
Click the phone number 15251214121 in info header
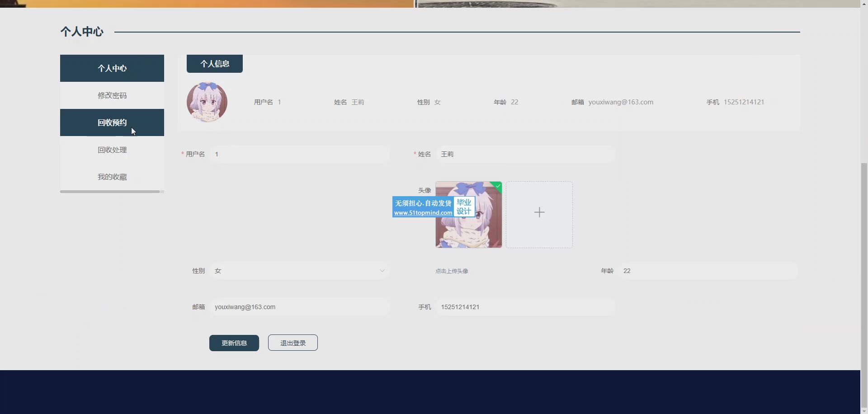744,102
